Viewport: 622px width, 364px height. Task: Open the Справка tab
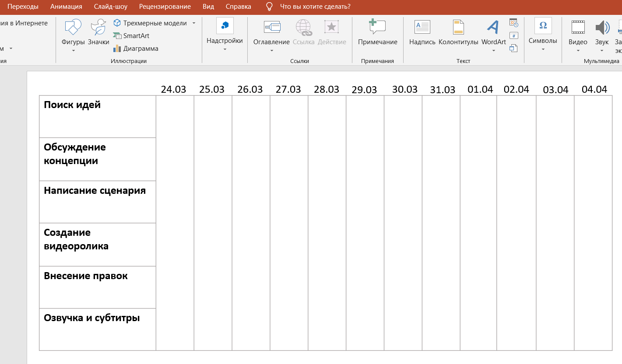(x=239, y=7)
